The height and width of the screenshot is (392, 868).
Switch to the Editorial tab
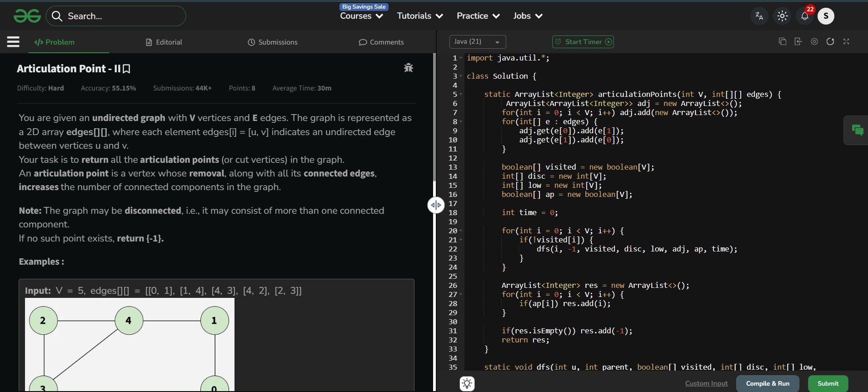click(164, 42)
